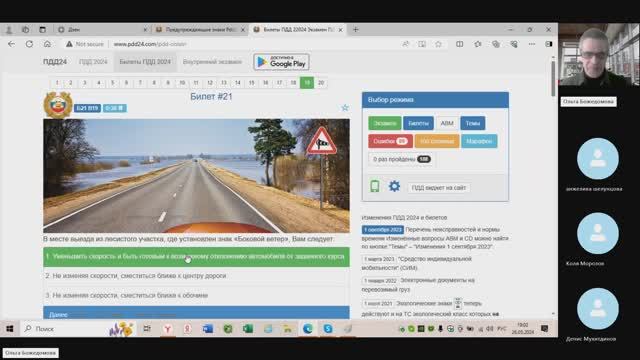Open the browser favorites list icon
Viewport: 640px width, 360px height.
pos(478,44)
